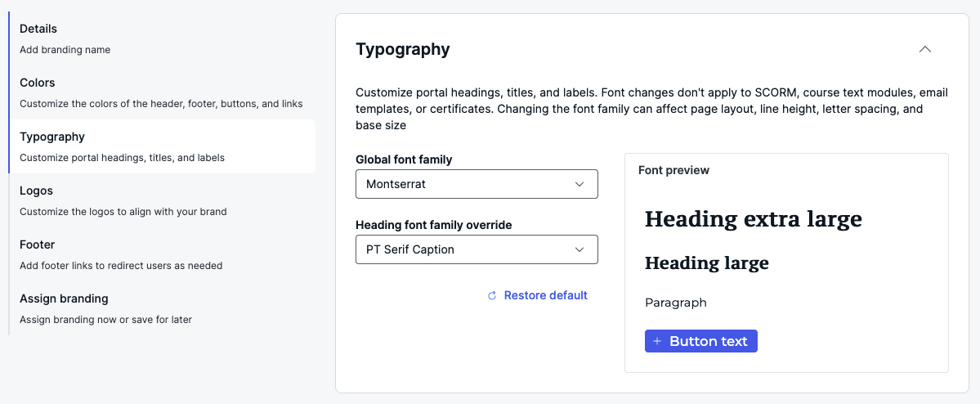Click the Button text preview button

coord(701,342)
